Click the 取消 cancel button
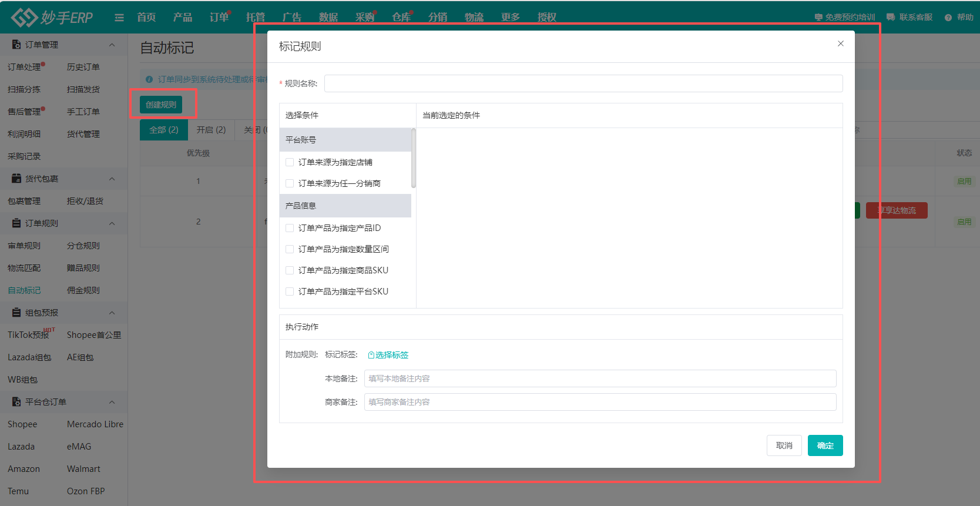Screen dimensions: 980x506 (x=784, y=445)
